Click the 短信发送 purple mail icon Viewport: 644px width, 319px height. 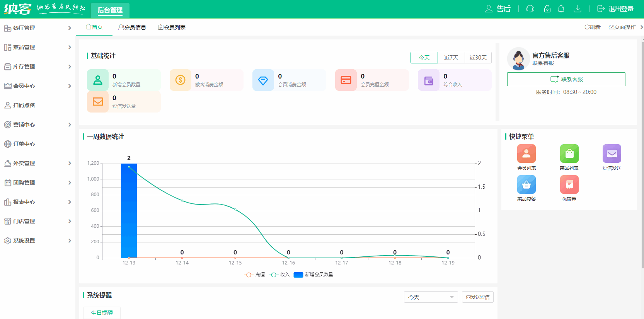[x=612, y=154]
